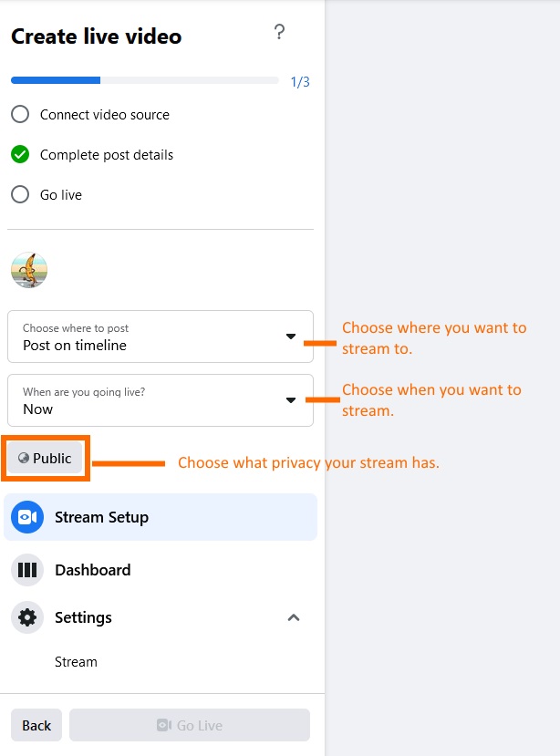Click the Dashboard columns icon
The image size is (560, 756).
tap(27, 570)
